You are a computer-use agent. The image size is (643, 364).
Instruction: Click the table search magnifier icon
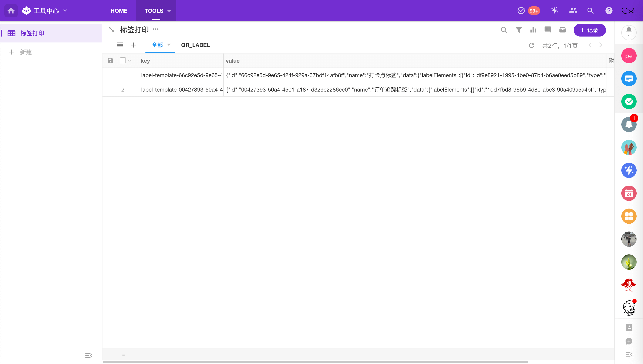[x=504, y=30]
